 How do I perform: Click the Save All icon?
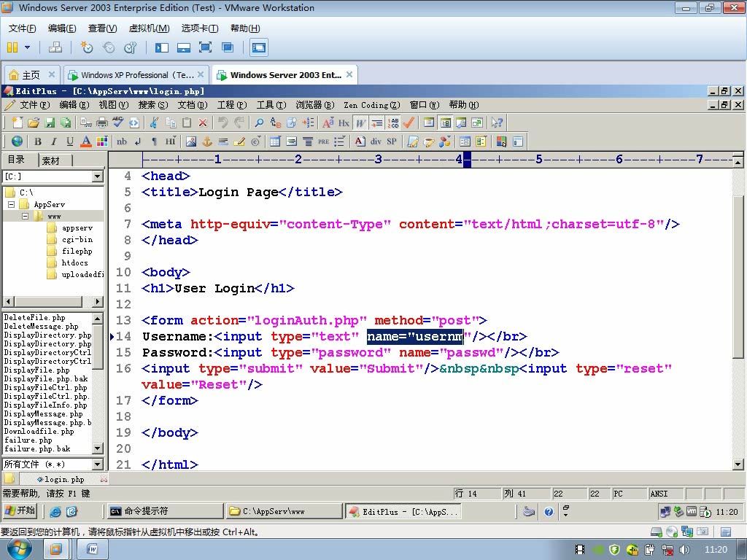tap(65, 122)
